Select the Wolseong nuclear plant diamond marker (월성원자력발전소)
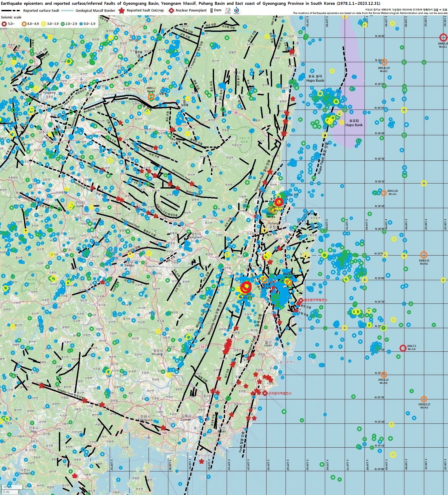448x495 pixels. coord(300,300)
